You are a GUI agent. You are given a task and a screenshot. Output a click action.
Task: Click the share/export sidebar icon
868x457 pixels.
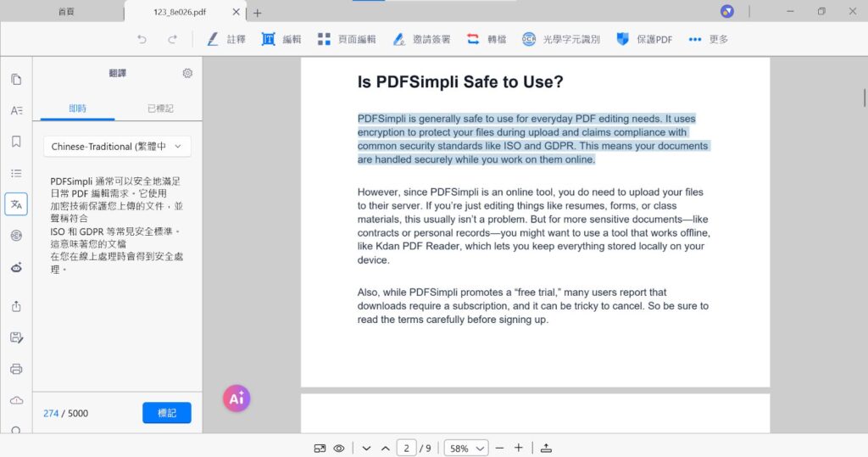pos(16,306)
